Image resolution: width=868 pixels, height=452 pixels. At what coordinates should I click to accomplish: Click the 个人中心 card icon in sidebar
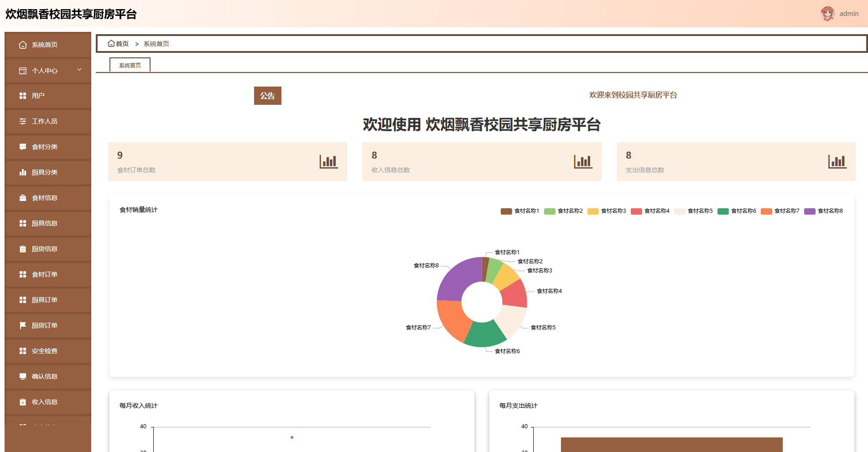[x=23, y=71]
